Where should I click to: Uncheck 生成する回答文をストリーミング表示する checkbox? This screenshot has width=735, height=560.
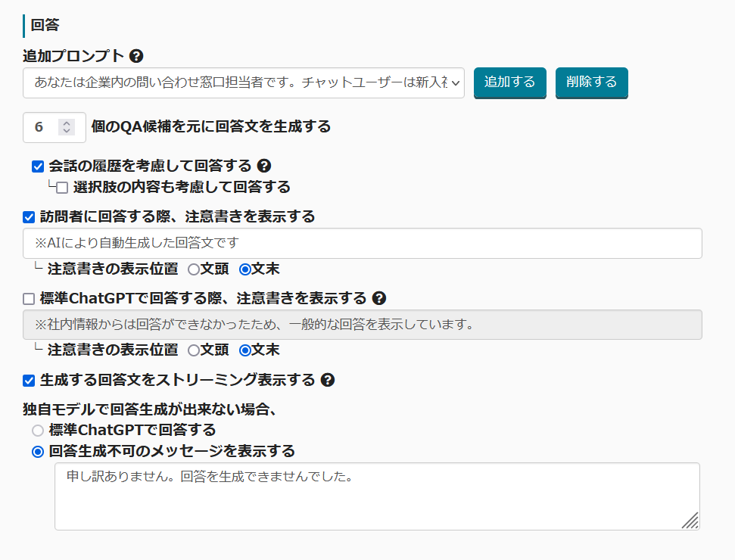coord(29,381)
